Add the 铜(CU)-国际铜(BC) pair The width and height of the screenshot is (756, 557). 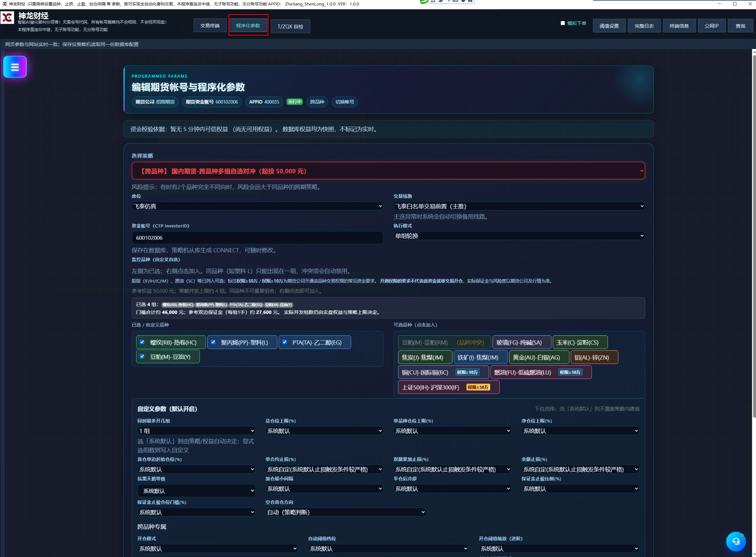click(x=443, y=372)
